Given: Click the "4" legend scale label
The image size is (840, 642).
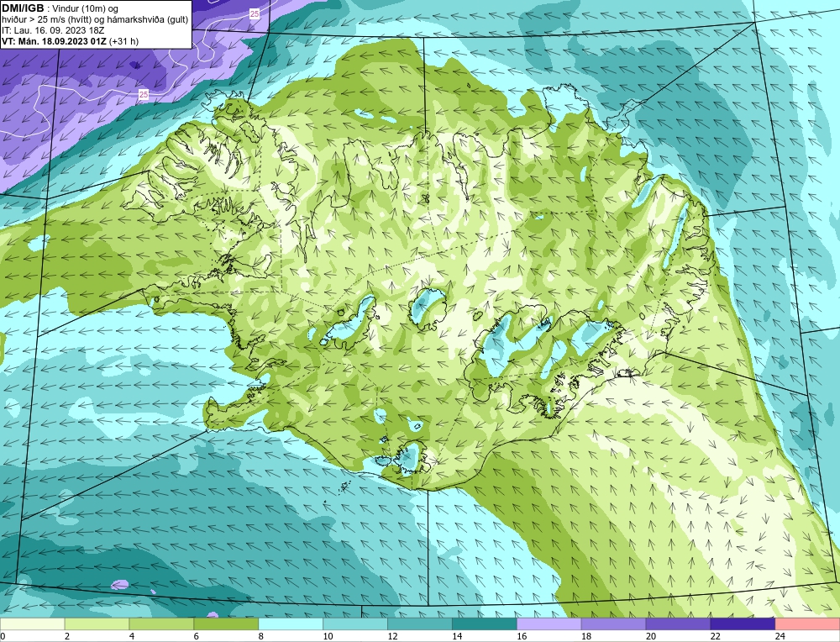Looking at the screenshot, I should 132,636.
